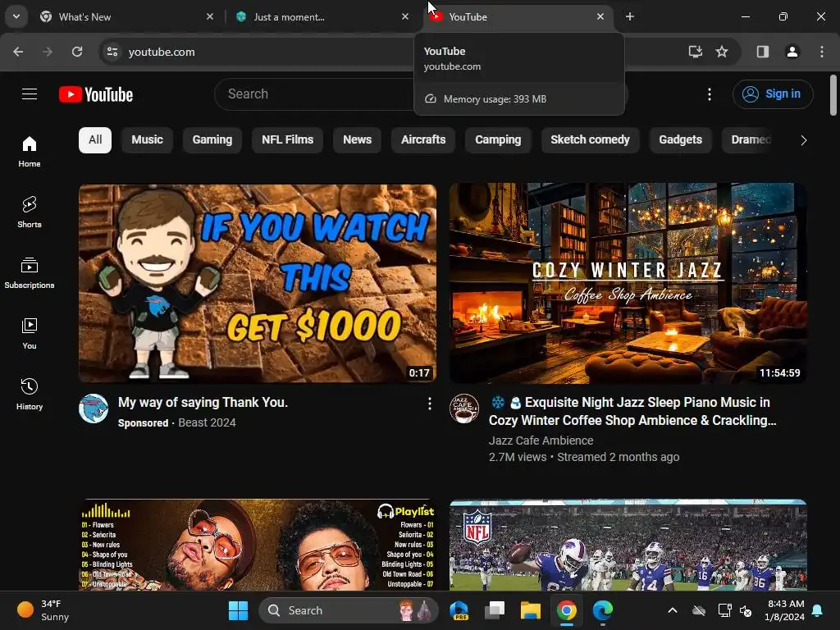Screen dimensions: 840x630
Task: Select the All filter chip
Action: point(95,139)
